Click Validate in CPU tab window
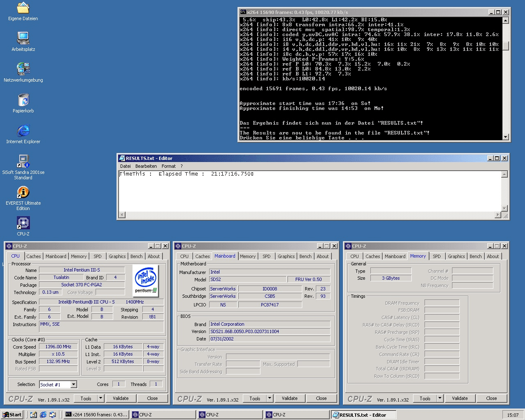 (121, 398)
